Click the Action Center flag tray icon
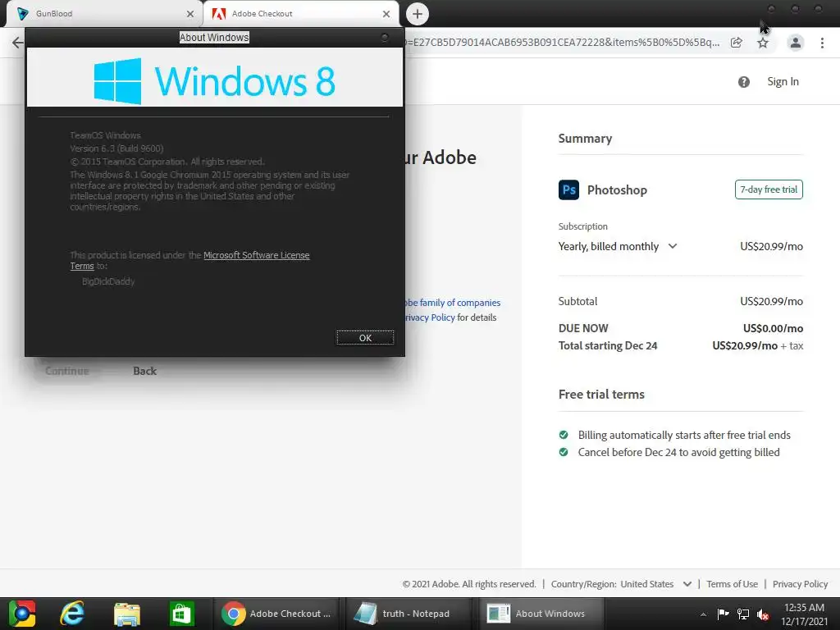The height and width of the screenshot is (630, 840). point(724,614)
